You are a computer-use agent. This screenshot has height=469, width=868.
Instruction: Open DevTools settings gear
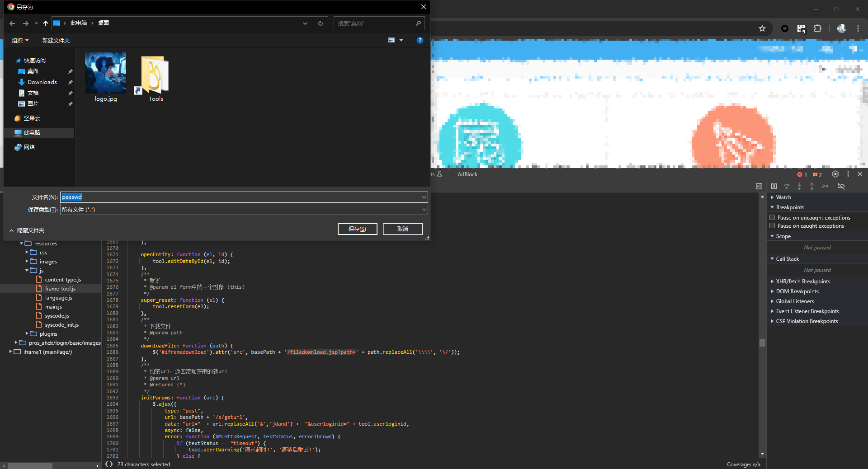coord(835,174)
